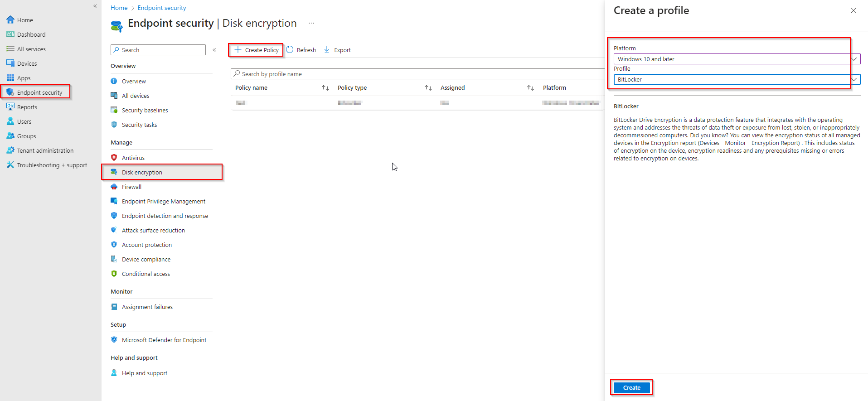The image size is (868, 401).
Task: Open the Platform dropdown
Action: coord(737,59)
